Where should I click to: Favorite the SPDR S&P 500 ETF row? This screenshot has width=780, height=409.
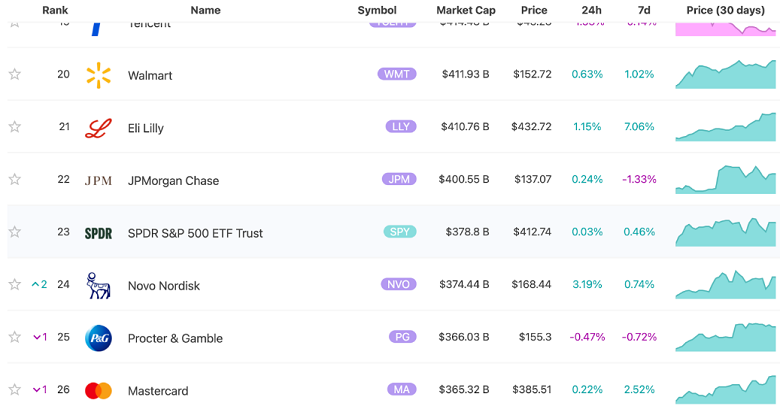15,232
